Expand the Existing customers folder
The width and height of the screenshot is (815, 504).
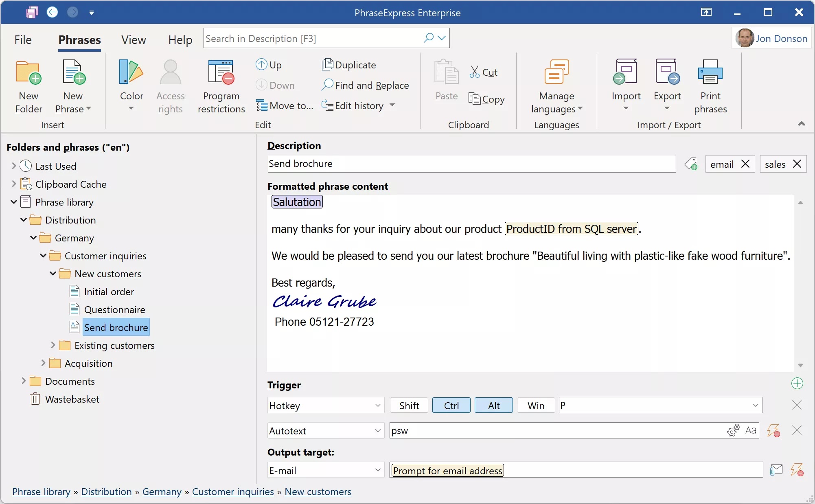tap(53, 345)
